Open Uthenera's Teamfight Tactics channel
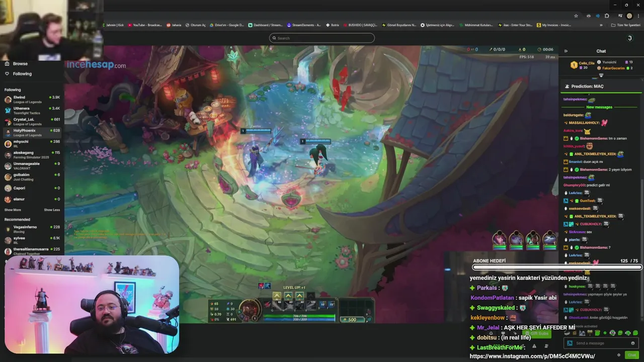The width and height of the screenshot is (644, 362). [x=32, y=111]
